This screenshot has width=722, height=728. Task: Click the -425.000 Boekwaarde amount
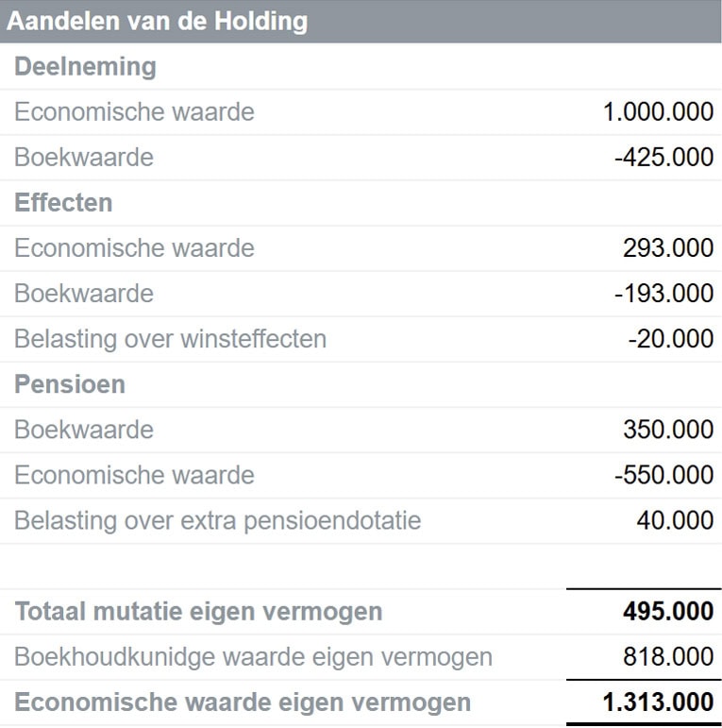coord(663,158)
